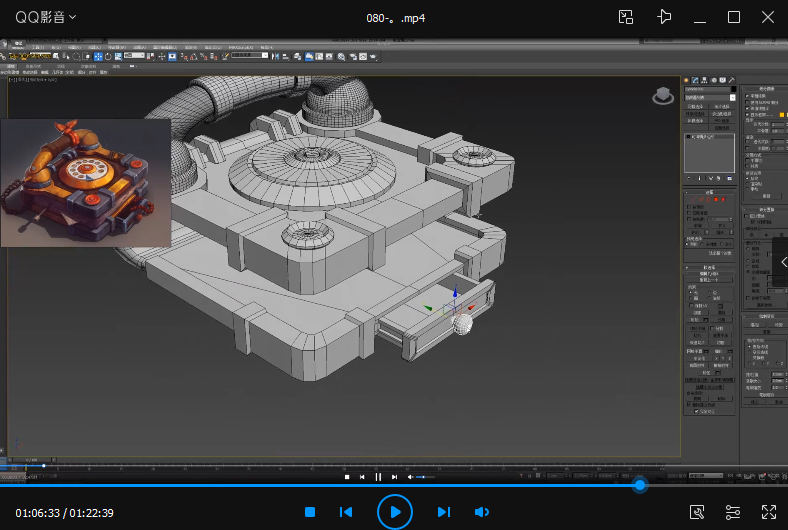Click the telephone reference image thumbnail
788x530 pixels.
pyautogui.click(x=86, y=182)
